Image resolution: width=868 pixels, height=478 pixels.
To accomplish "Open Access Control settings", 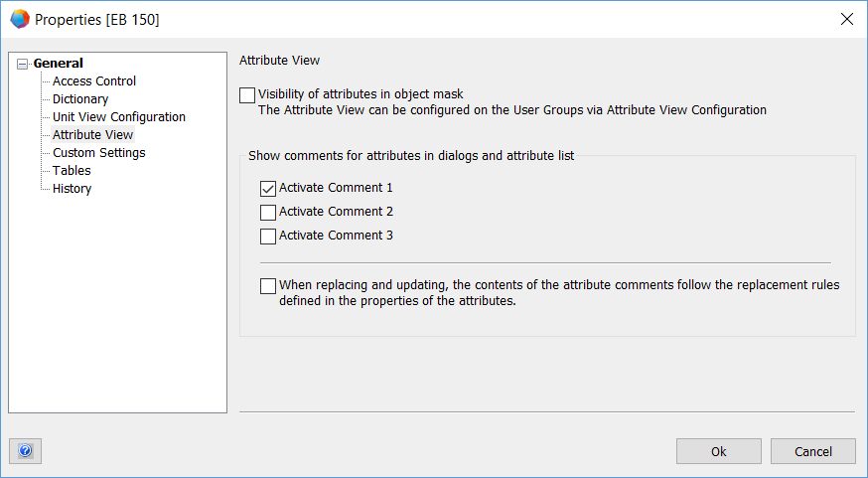I will (94, 81).
